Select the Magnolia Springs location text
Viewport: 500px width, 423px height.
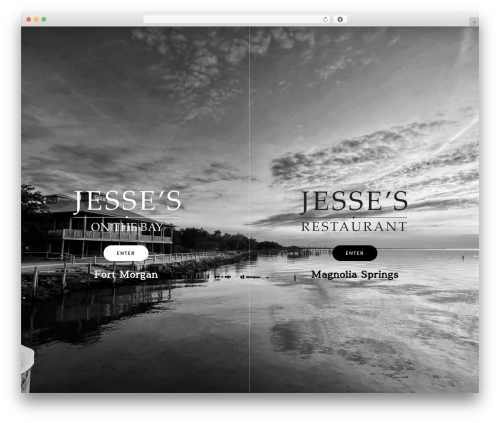point(355,274)
